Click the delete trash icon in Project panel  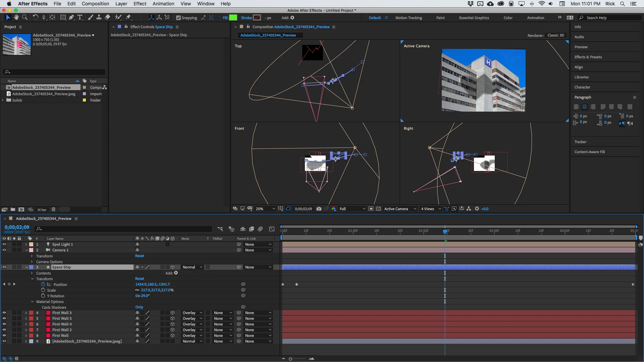[x=53, y=209]
